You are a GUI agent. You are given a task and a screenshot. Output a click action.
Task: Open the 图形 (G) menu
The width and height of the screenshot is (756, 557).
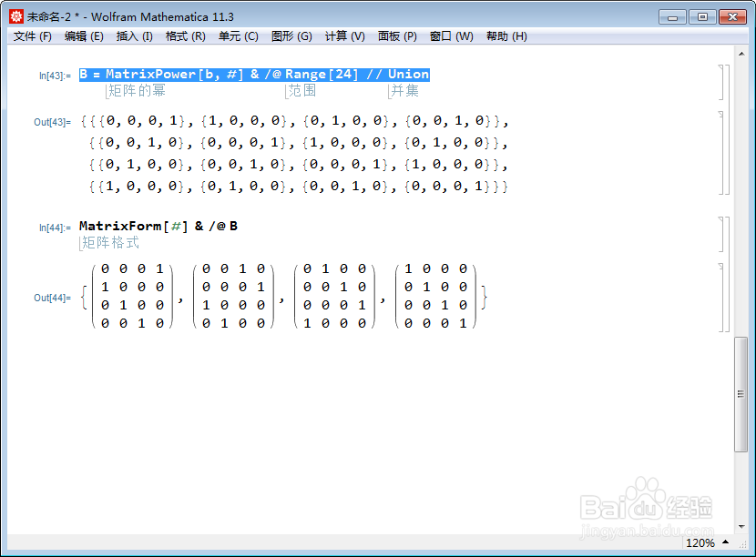[291, 36]
